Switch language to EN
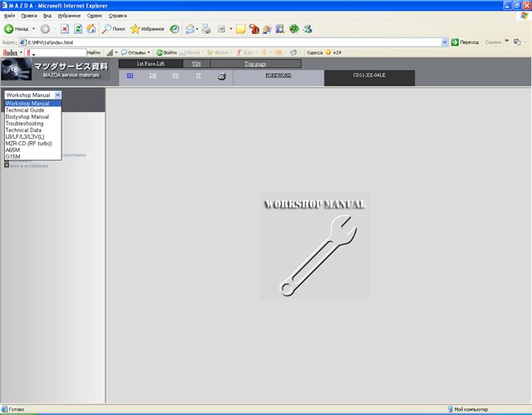The height and width of the screenshot is (415, 532). (130, 76)
